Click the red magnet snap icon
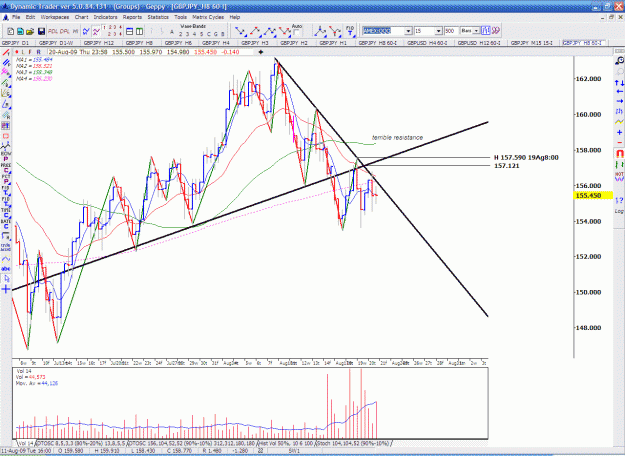This screenshot has height=456, width=625. click(619, 153)
